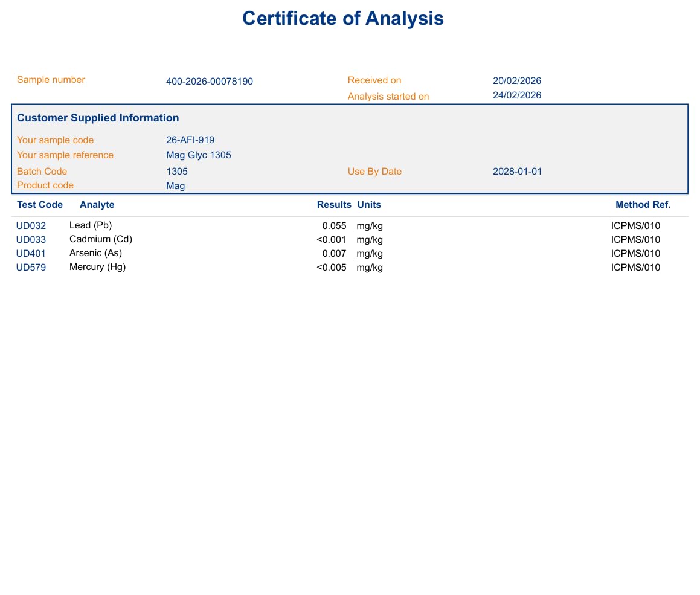Open test code UD401 link
Screen dimensions: 700x595
31,254
